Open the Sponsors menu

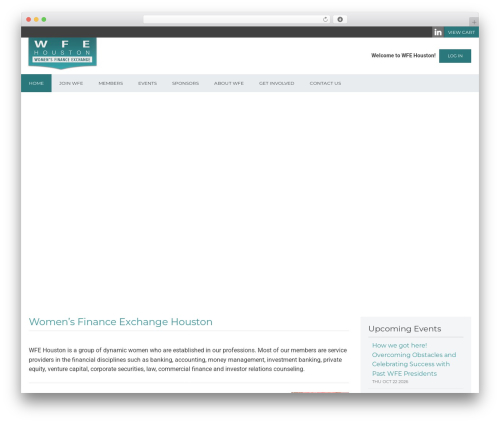tap(185, 83)
